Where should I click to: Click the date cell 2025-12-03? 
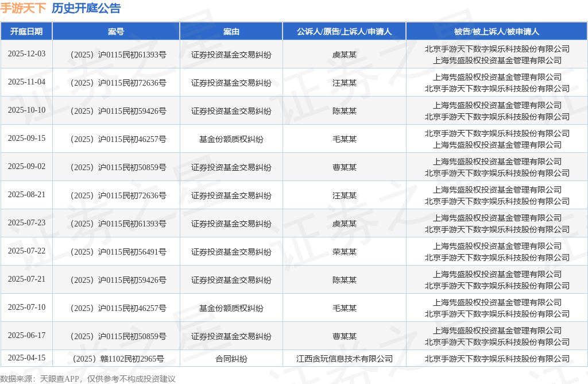pos(26,53)
